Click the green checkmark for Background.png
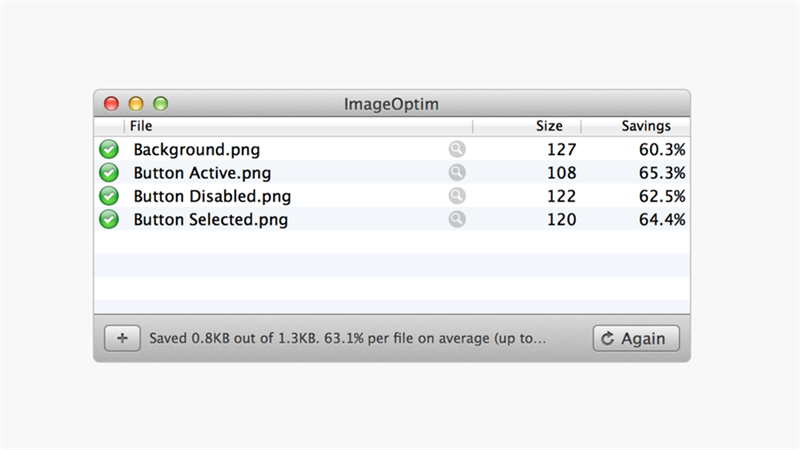Screen dimensions: 800x450 pos(109,149)
